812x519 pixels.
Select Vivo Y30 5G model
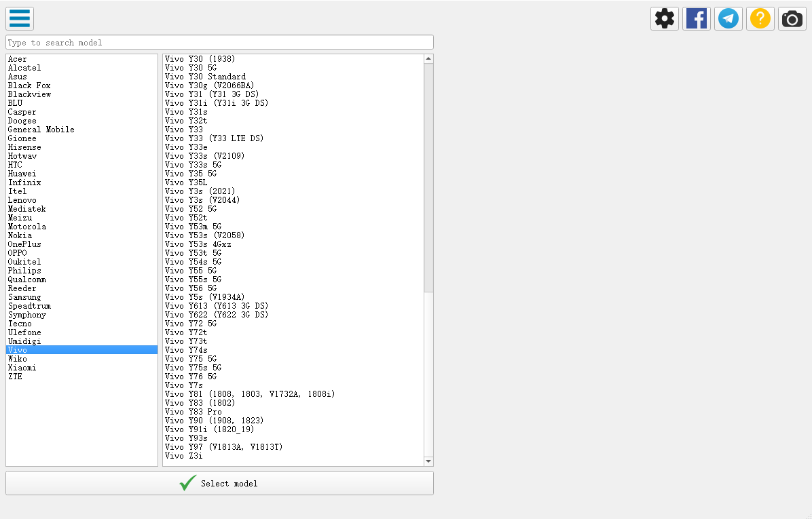coord(191,68)
